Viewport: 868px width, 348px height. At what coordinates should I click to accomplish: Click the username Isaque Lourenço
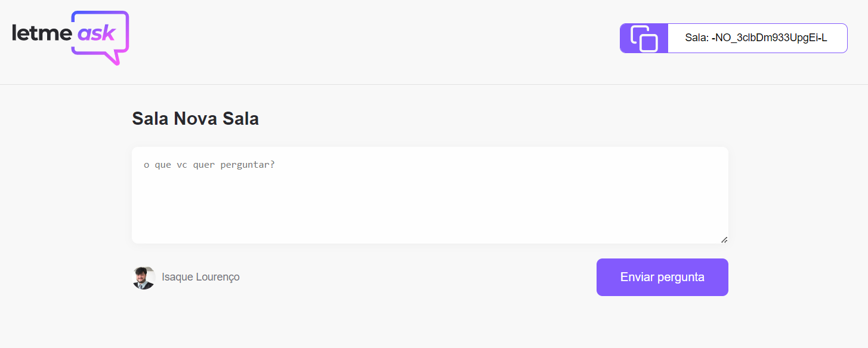(200, 277)
